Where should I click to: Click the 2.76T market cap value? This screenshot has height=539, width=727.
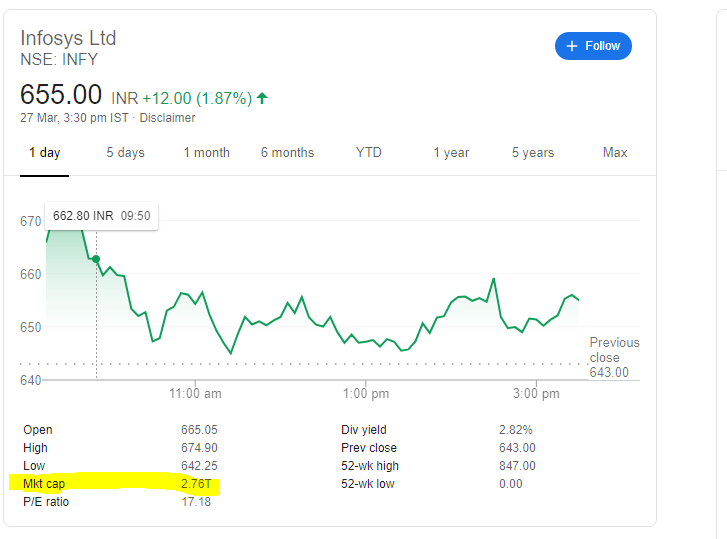(x=195, y=484)
